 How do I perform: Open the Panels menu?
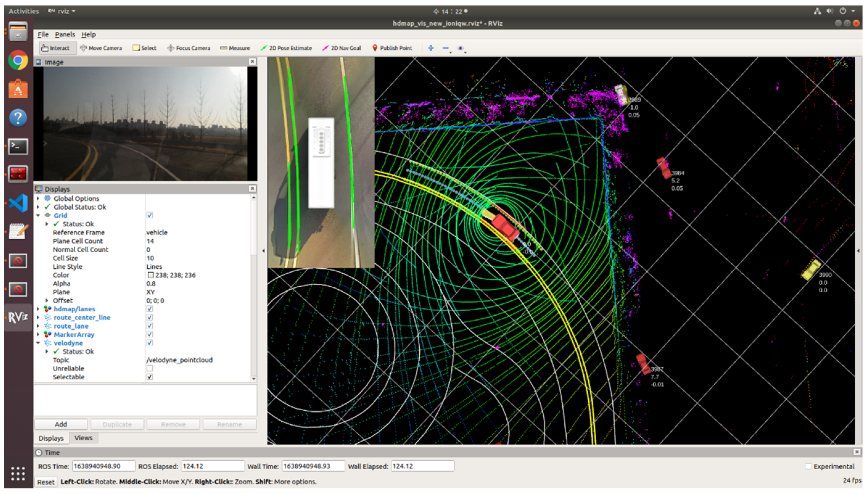64,34
